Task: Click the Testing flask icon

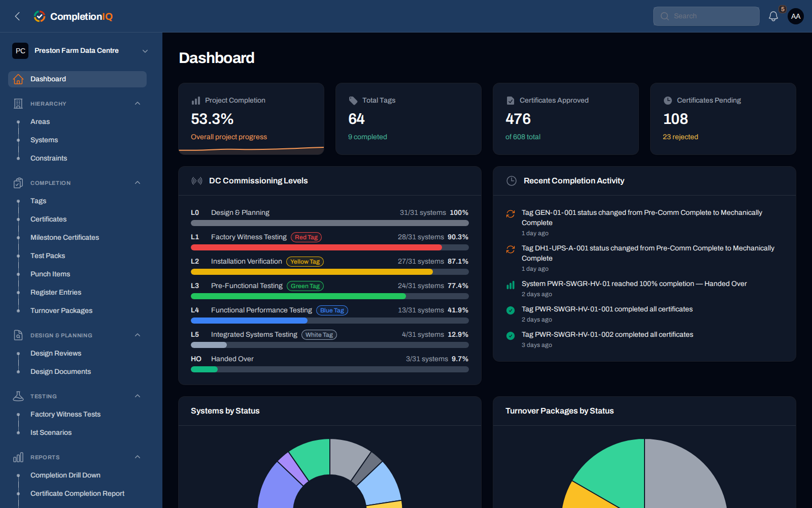Action: pyautogui.click(x=18, y=396)
